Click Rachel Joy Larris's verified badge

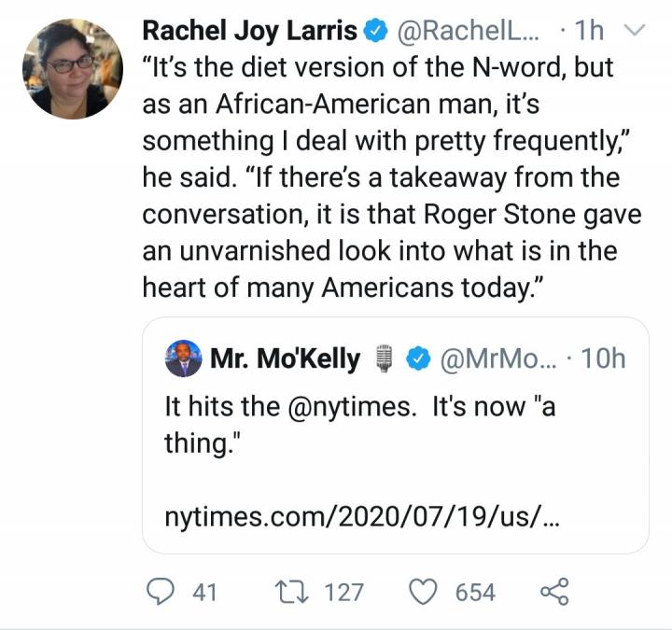(375, 31)
